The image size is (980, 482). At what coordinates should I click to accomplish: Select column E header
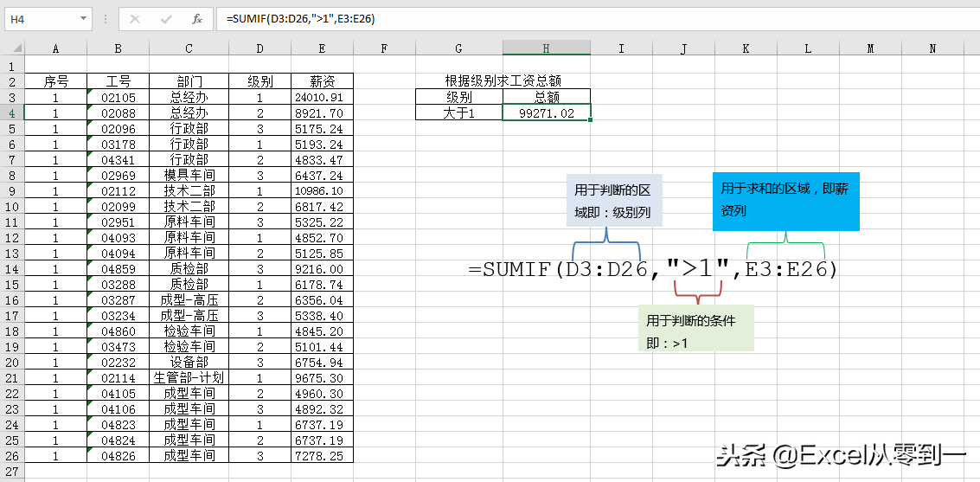(322, 48)
